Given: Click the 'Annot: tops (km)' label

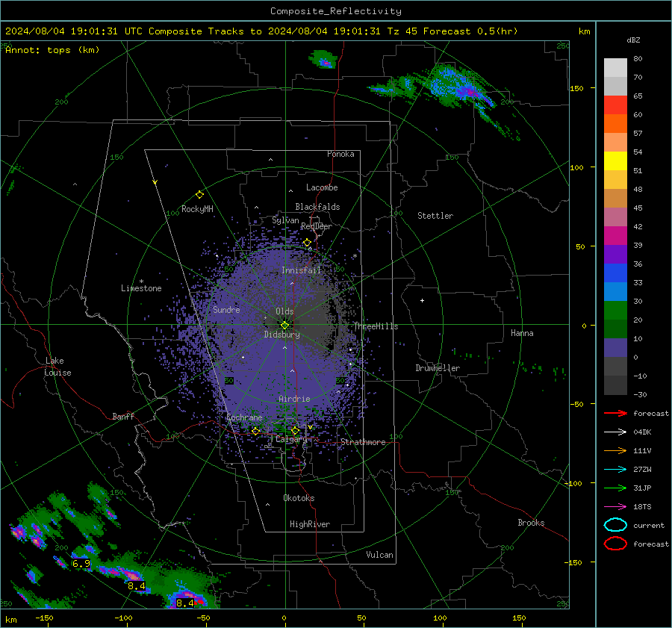Looking at the screenshot, I should click(52, 50).
